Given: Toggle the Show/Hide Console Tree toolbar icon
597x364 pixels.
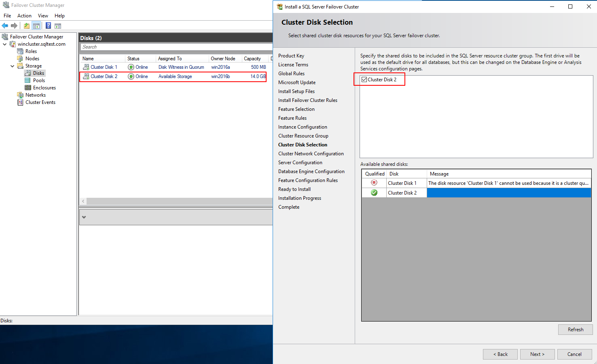Looking at the screenshot, I should [36, 26].
